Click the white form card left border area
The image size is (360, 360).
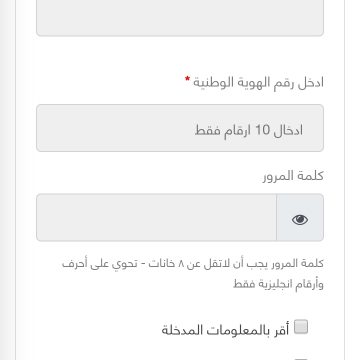point(16,180)
